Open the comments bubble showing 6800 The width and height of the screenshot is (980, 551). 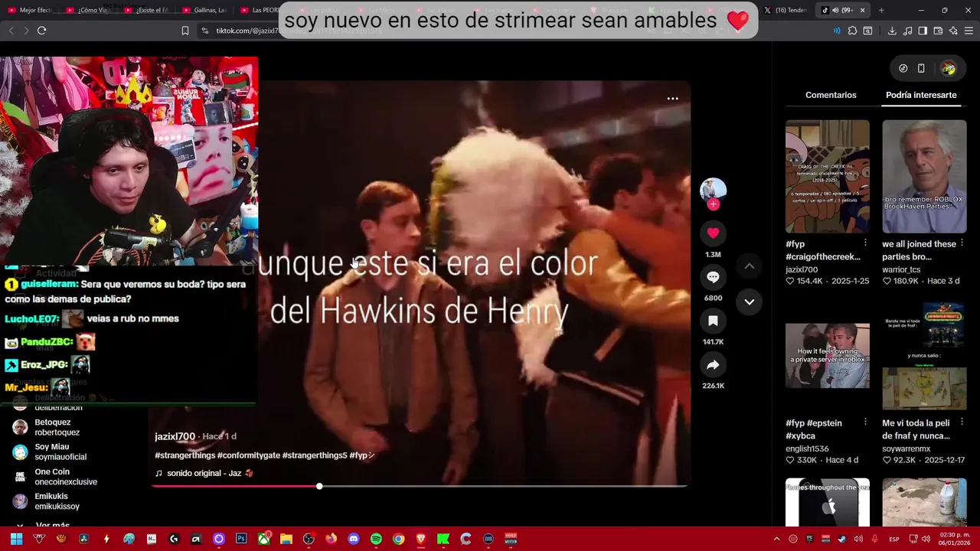[713, 277]
